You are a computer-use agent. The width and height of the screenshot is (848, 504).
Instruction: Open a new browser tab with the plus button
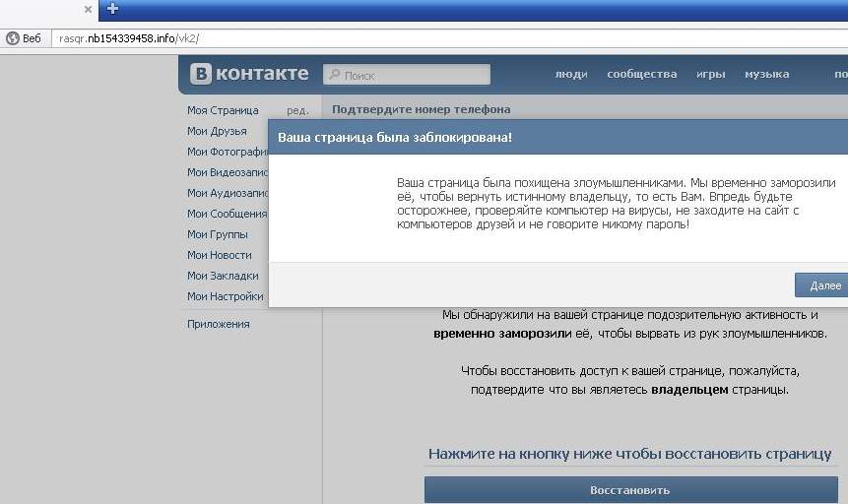[x=112, y=9]
